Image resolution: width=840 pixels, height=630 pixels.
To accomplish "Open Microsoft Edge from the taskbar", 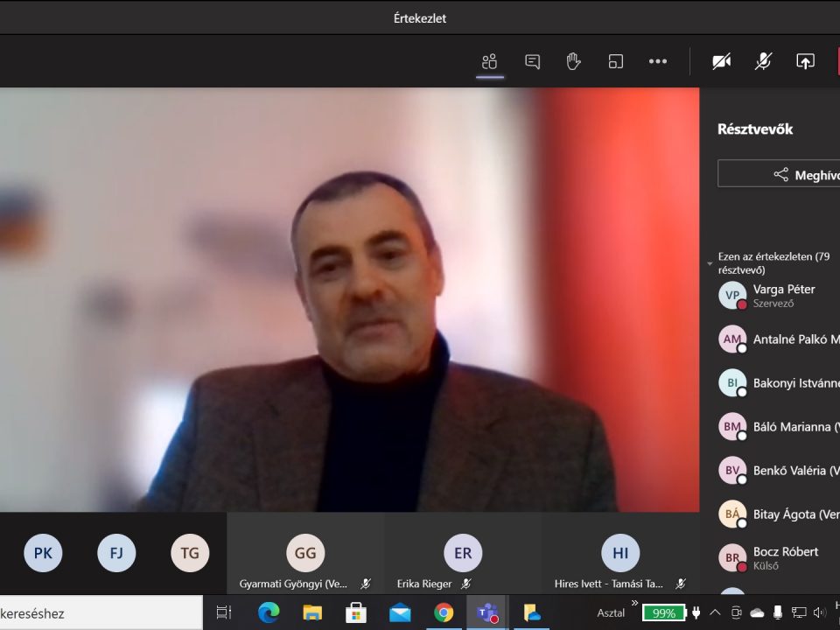I will click(269, 612).
